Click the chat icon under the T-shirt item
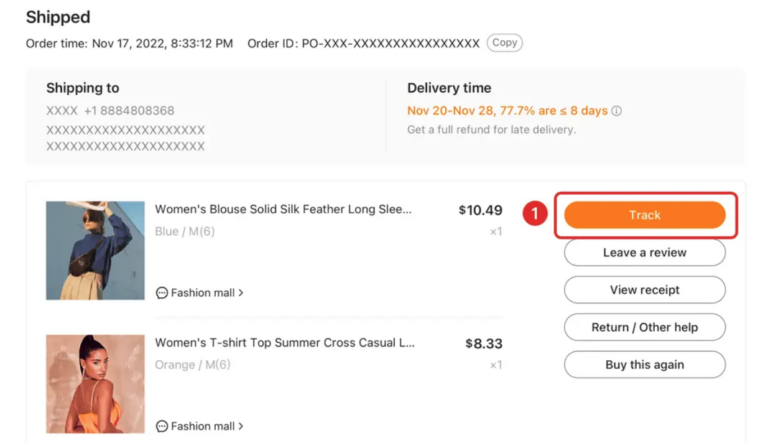Viewport: 768px width, 443px height. [162, 426]
